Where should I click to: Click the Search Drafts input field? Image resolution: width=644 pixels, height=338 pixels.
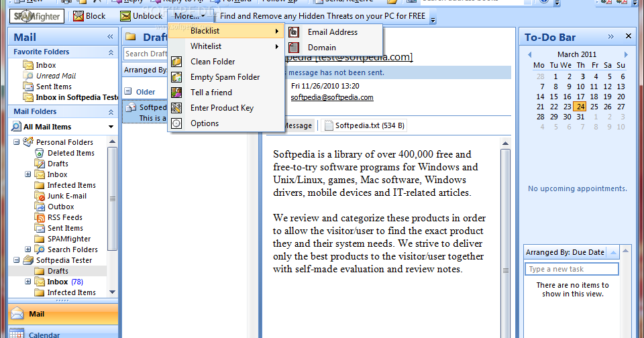coord(146,54)
